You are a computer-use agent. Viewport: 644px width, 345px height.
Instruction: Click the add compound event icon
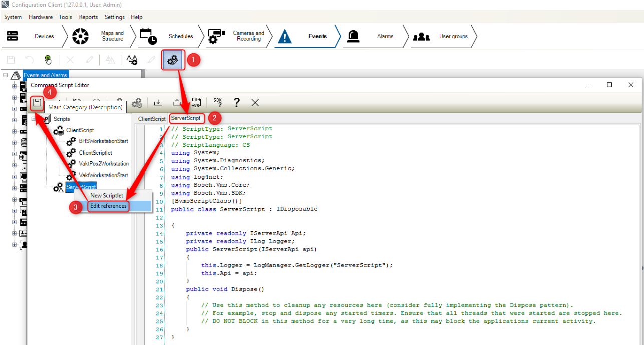(132, 60)
